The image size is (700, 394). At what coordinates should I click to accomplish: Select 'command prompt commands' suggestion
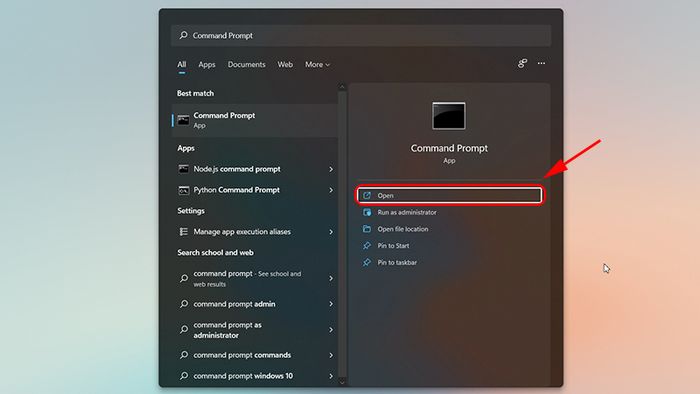click(x=254, y=355)
